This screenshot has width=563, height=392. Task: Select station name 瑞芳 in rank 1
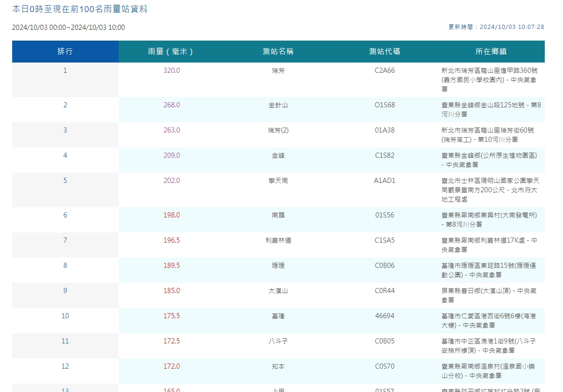click(x=278, y=70)
